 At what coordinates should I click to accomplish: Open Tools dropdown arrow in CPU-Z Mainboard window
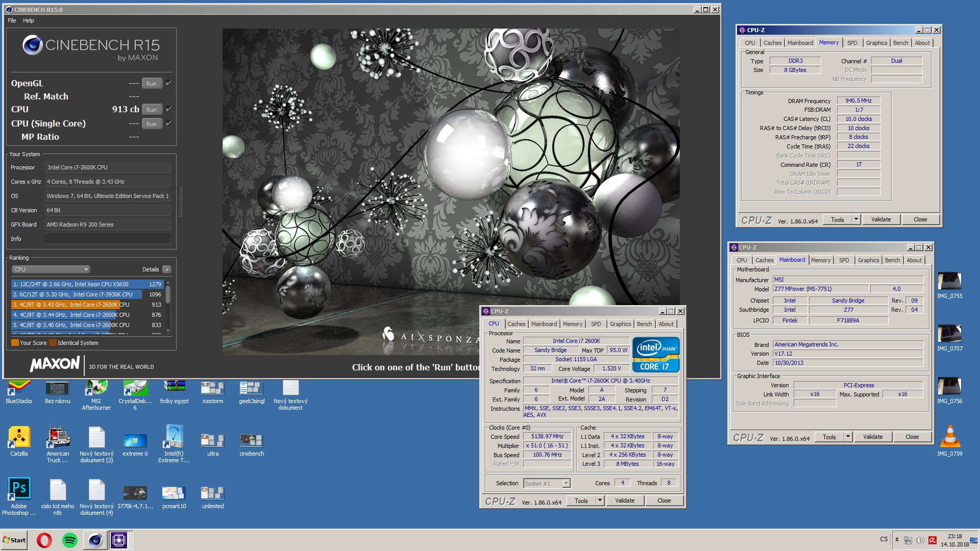click(848, 437)
